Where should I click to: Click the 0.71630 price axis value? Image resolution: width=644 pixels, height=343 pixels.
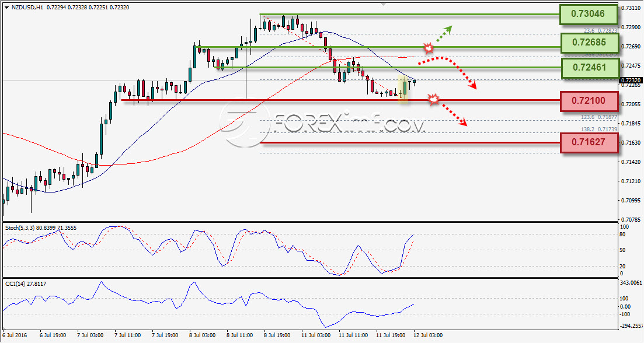pyautogui.click(x=631, y=143)
